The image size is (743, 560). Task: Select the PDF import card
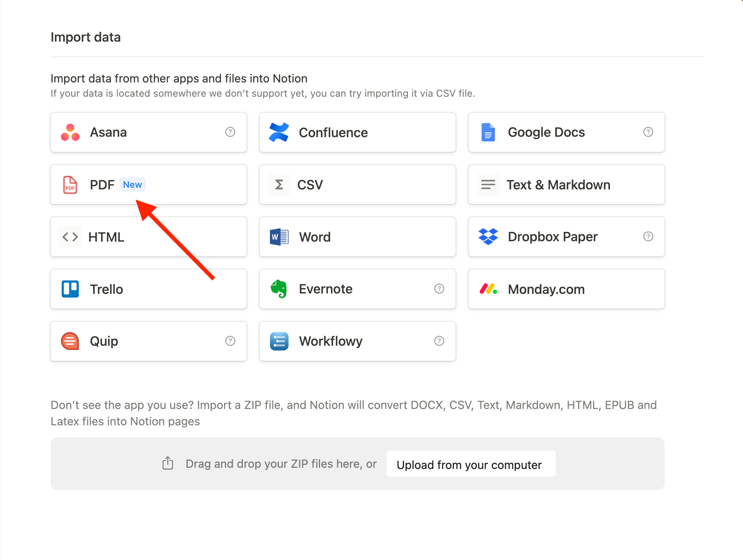(x=149, y=184)
